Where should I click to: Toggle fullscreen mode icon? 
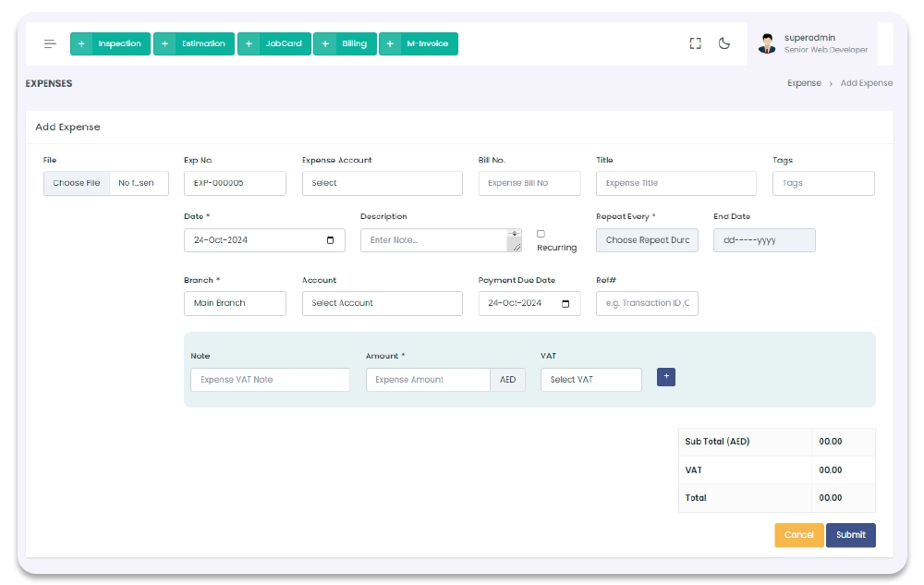coord(696,43)
